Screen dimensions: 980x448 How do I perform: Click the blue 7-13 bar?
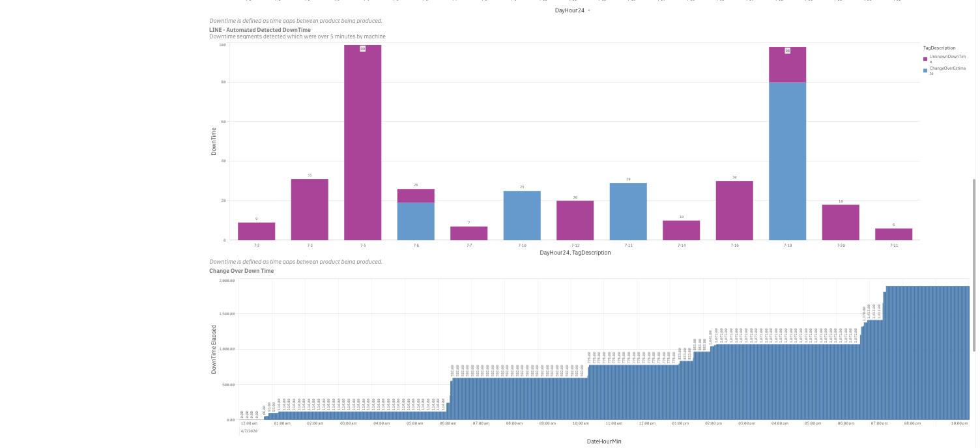628,212
